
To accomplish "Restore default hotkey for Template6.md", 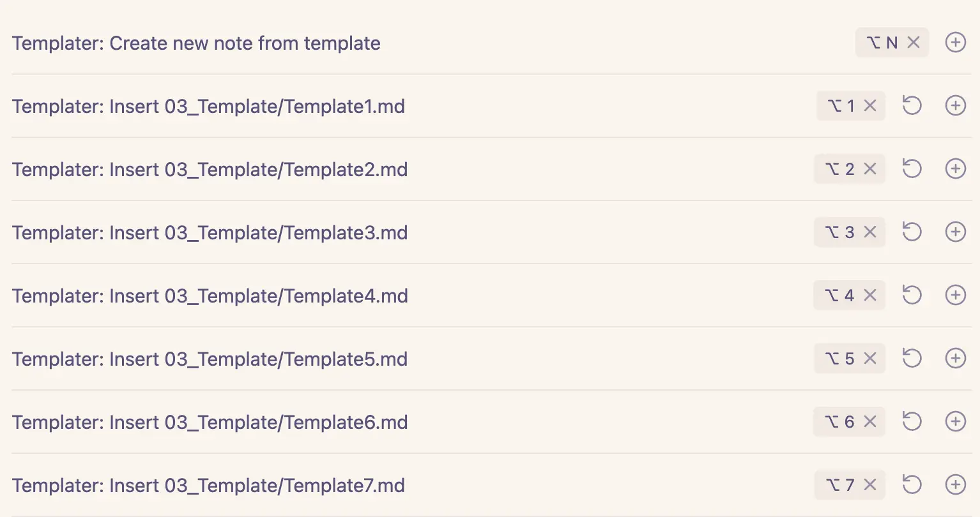I will (912, 421).
